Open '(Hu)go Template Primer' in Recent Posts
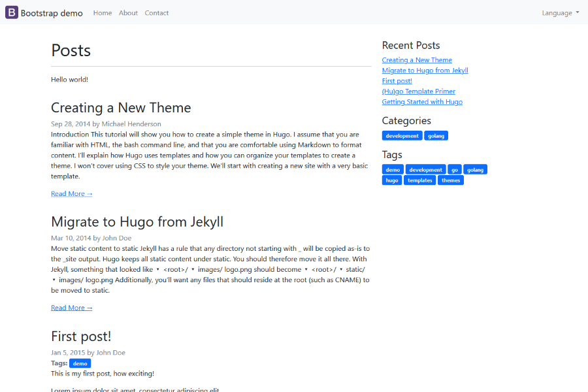Viewport: 588px width, 392px height. point(418,91)
